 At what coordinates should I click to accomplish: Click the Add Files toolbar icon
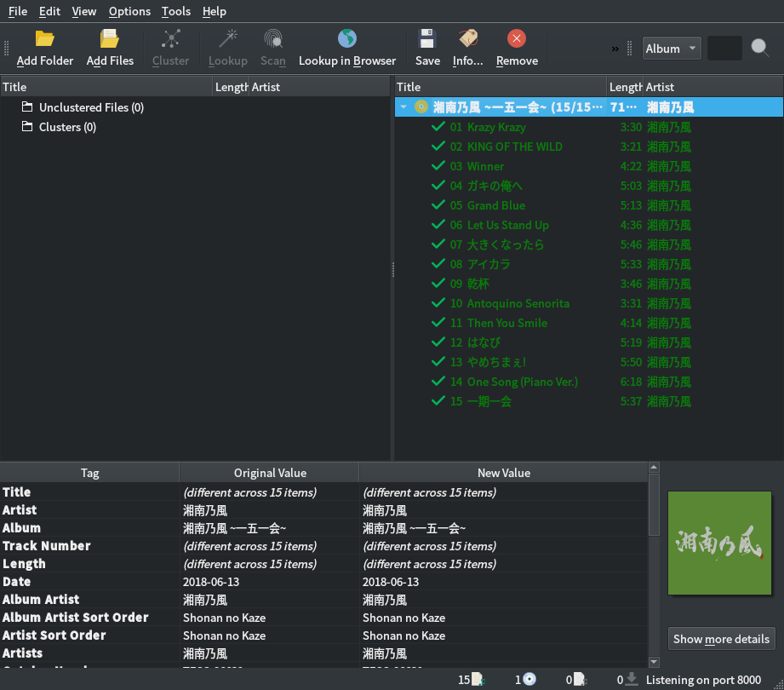point(110,39)
